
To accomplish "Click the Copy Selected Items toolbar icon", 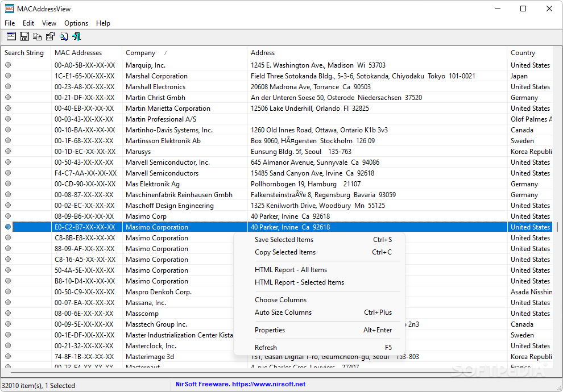I will coord(37,36).
